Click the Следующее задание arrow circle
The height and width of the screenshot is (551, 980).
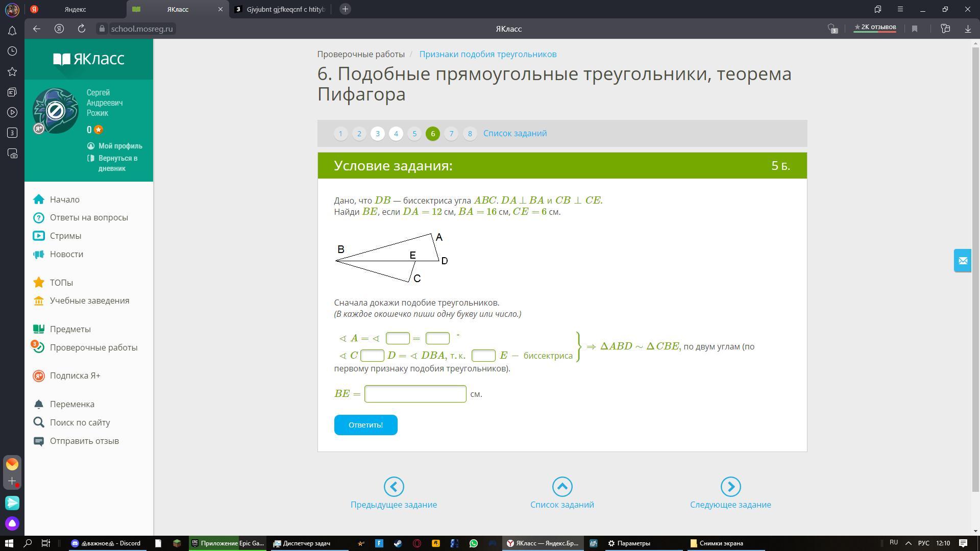730,487
